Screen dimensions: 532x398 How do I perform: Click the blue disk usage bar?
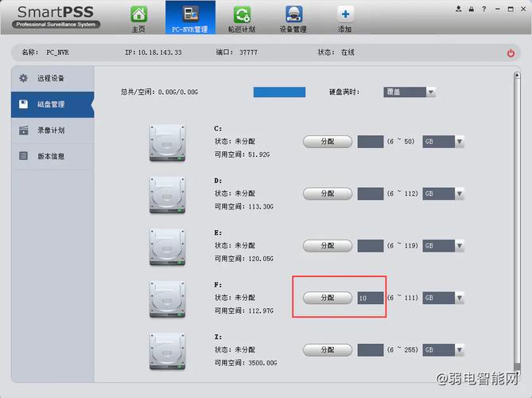click(x=279, y=92)
